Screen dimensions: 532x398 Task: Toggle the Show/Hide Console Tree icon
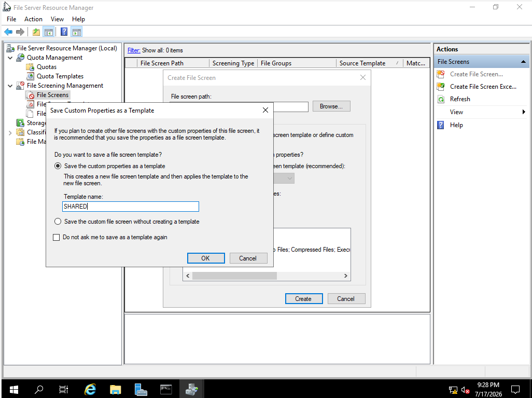[49, 32]
